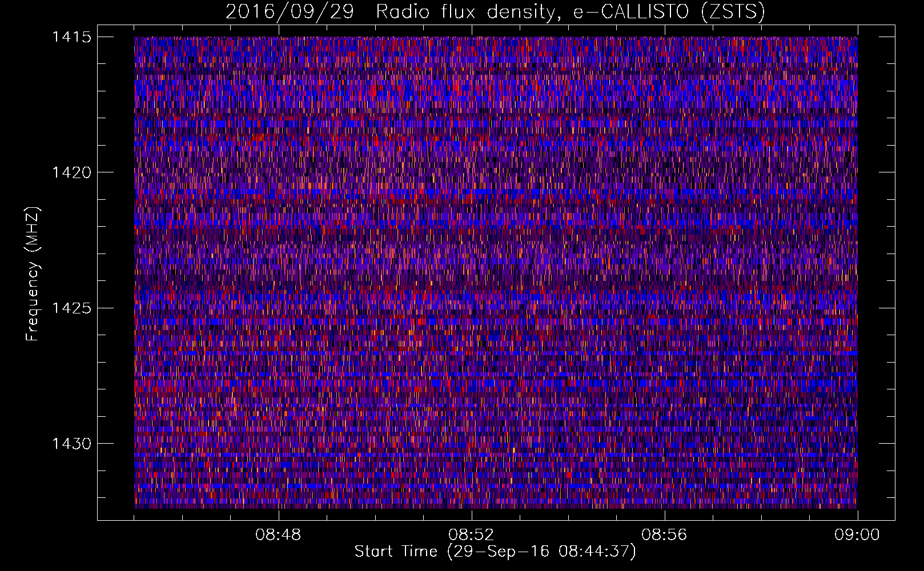
Task: Click the 09:00 time axis label
Action: click(x=857, y=535)
